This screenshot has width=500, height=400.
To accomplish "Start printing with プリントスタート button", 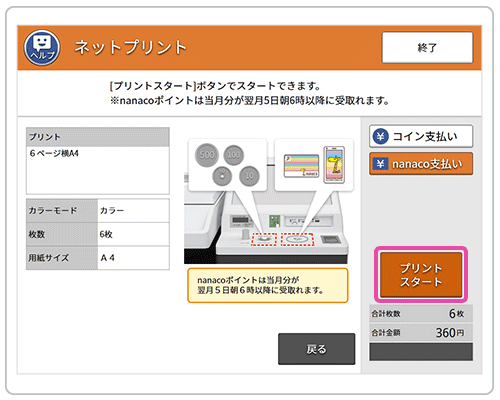I will click(x=421, y=275).
